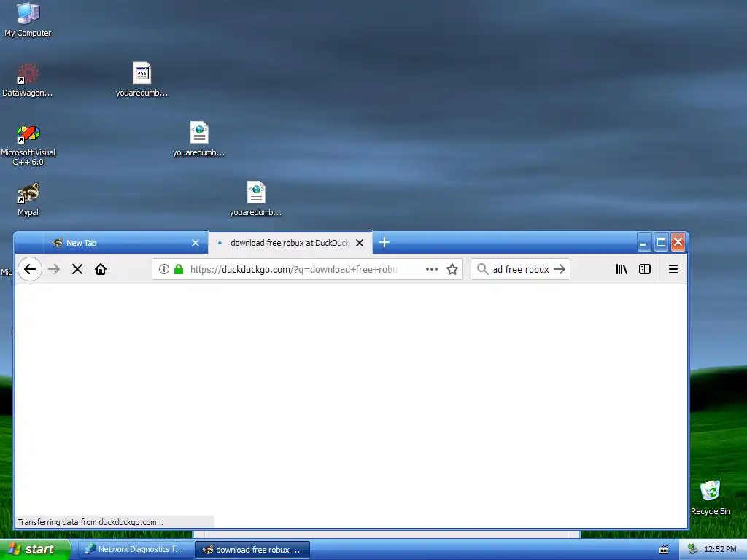Submit search with the go arrow
Screen dimensions: 747x560
pyautogui.click(x=560, y=269)
